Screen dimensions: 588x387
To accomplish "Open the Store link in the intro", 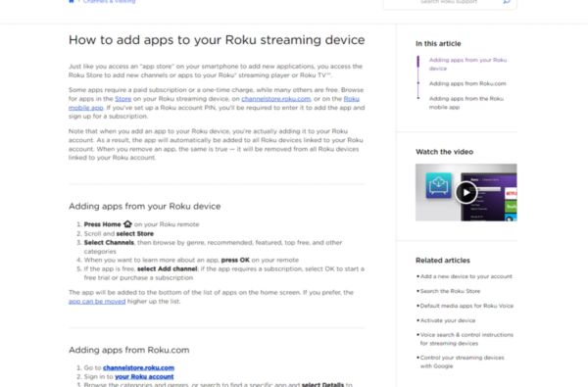I will (x=123, y=99).
